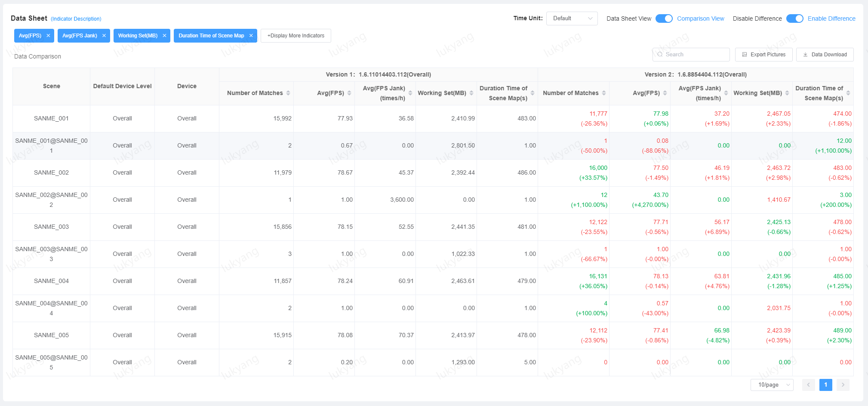Image resolution: width=868 pixels, height=406 pixels.
Task: Click the Export Pictures button
Action: tap(763, 55)
